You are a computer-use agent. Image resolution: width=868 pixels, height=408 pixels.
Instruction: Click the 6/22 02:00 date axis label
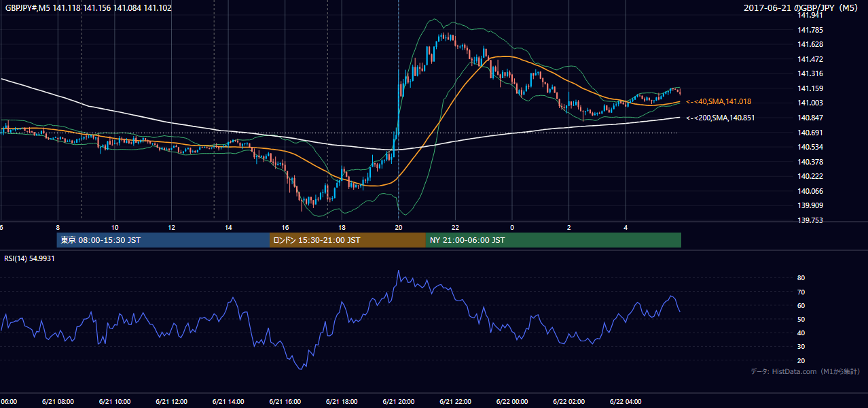pos(568,401)
